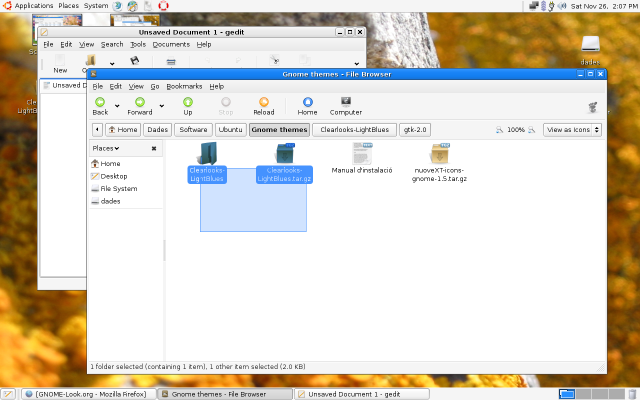Open Edit menu in File Browser
640x400 pixels.
(x=116, y=87)
